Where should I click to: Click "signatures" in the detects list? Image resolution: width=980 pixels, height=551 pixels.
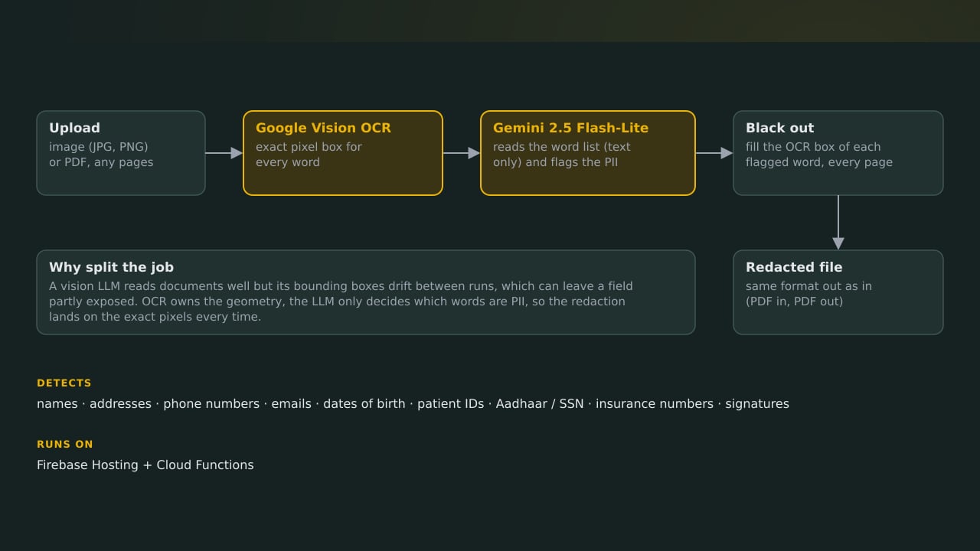pos(757,404)
